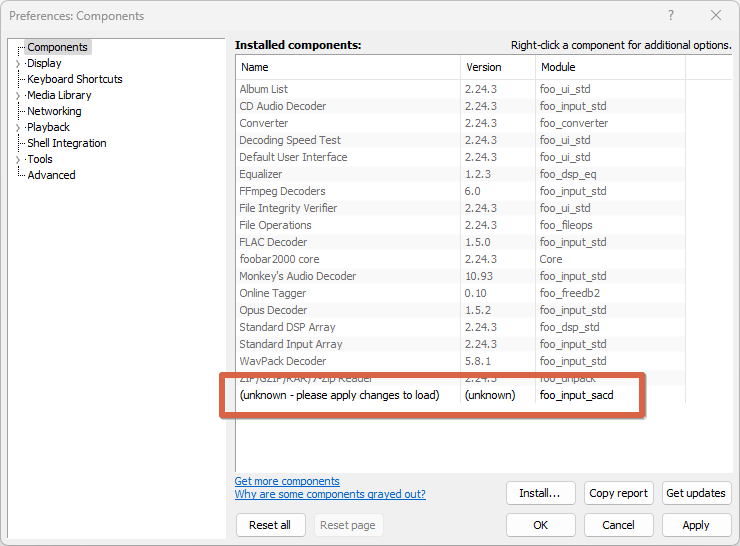Image resolution: width=740 pixels, height=546 pixels.
Task: Open the Tools preferences page
Action: (x=40, y=160)
